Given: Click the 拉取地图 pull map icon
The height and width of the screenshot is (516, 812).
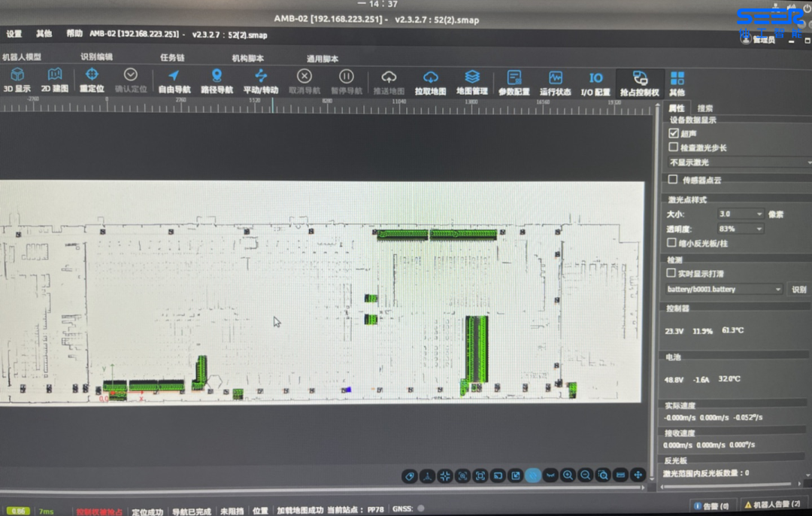Looking at the screenshot, I should 430,81.
